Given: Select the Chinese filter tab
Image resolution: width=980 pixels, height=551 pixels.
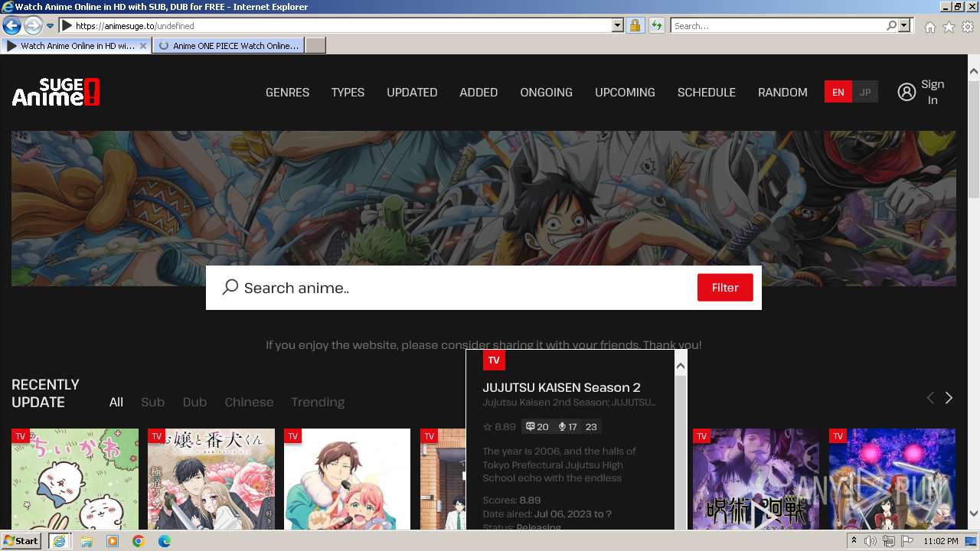Looking at the screenshot, I should (249, 402).
